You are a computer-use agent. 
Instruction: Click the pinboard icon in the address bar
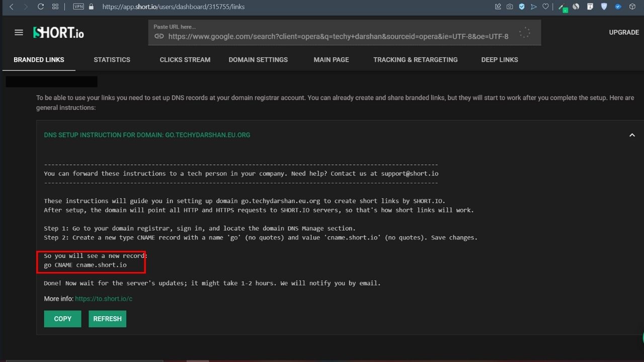coord(498,7)
